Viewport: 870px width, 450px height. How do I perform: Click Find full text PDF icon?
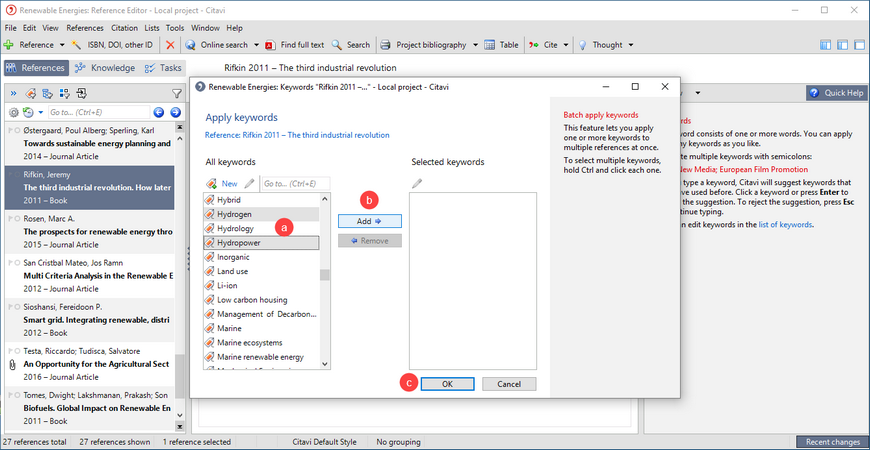[270, 45]
